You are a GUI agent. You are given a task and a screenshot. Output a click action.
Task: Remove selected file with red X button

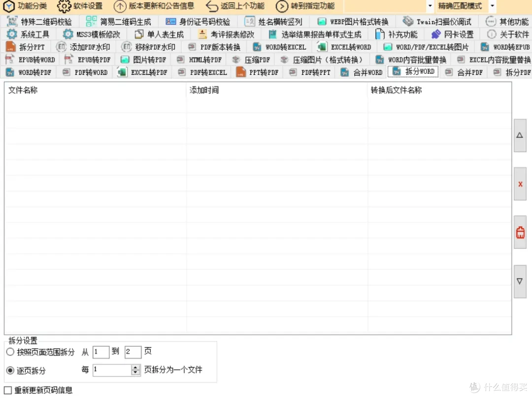(520, 184)
